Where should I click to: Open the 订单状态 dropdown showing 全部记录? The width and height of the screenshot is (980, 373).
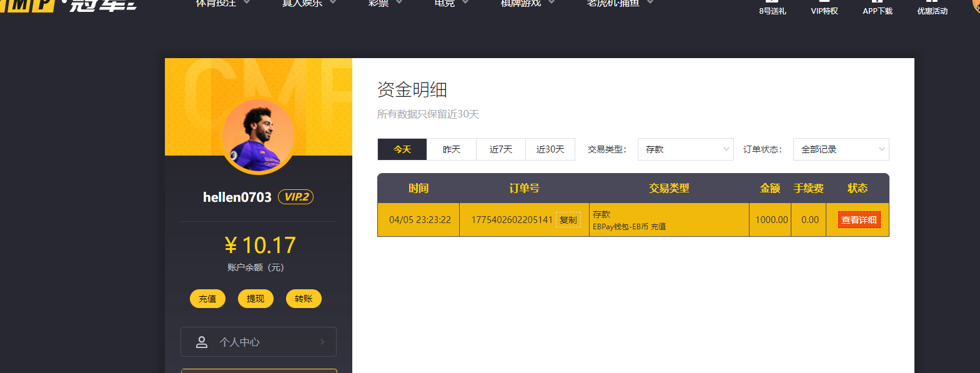[841, 149]
